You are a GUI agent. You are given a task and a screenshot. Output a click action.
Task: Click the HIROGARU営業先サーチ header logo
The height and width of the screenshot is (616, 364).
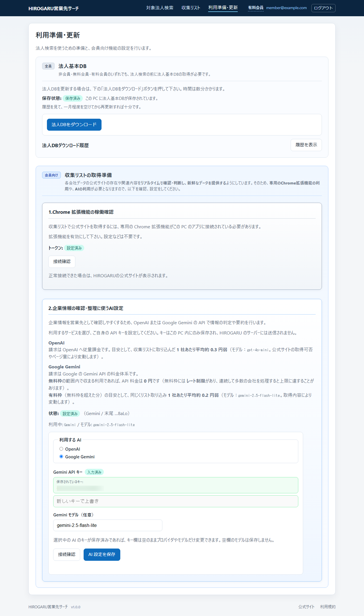point(53,9)
